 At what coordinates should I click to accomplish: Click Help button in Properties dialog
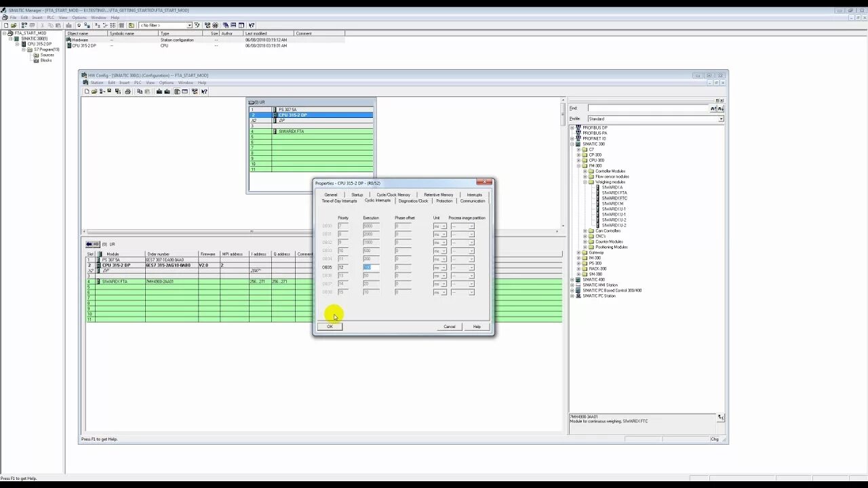coord(477,327)
